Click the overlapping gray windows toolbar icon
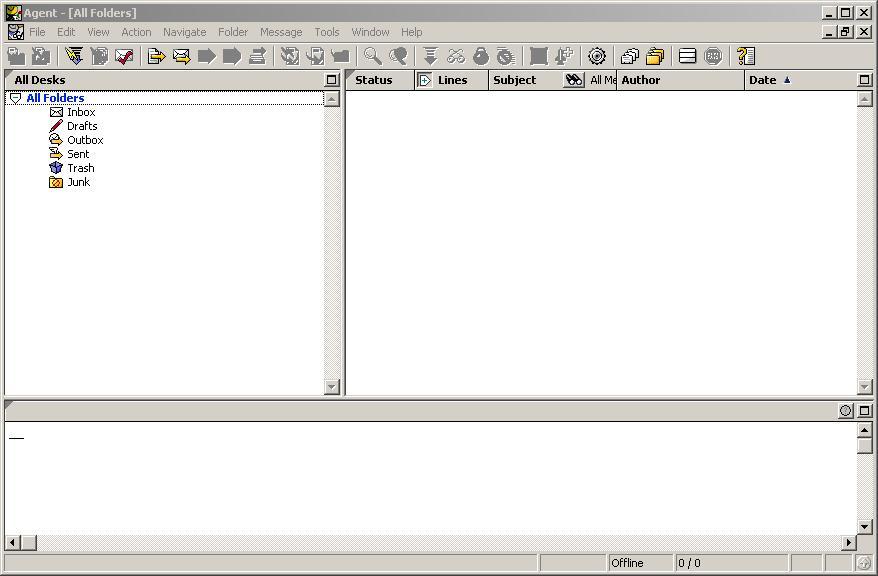The width and height of the screenshot is (878, 576). point(629,56)
